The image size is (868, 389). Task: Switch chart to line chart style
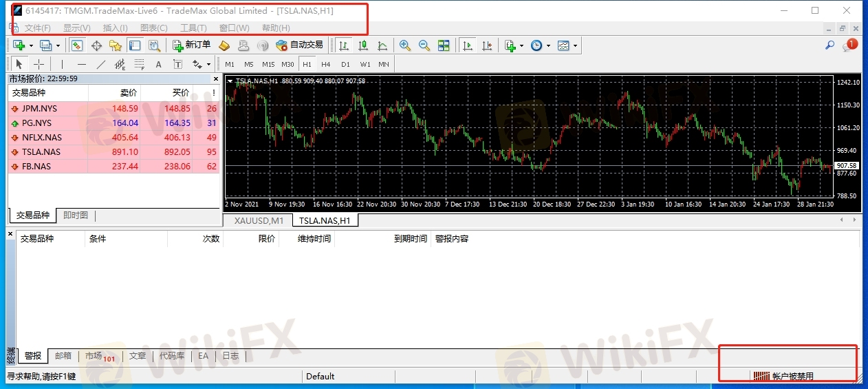(x=382, y=45)
